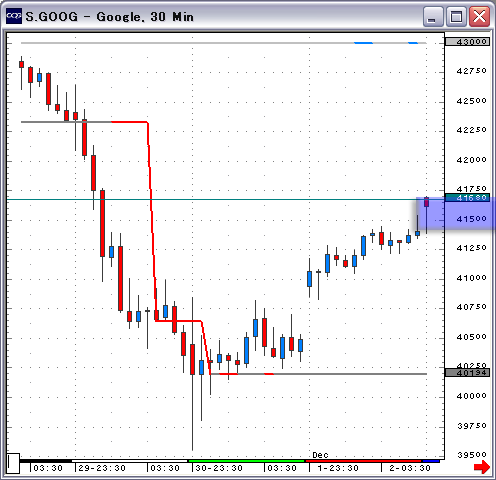
Task: Click the 2-03:30 time axis label
Action: pos(410,468)
